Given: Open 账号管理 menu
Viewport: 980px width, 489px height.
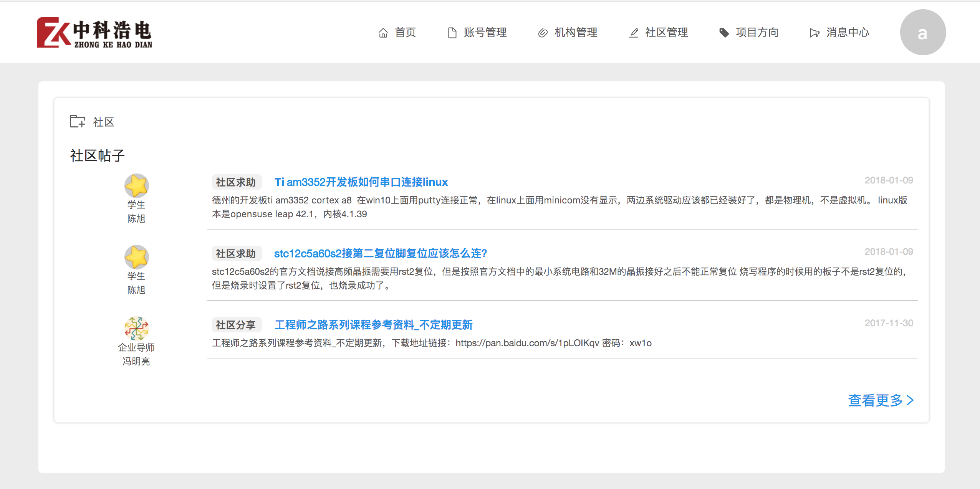Looking at the screenshot, I should point(485,33).
